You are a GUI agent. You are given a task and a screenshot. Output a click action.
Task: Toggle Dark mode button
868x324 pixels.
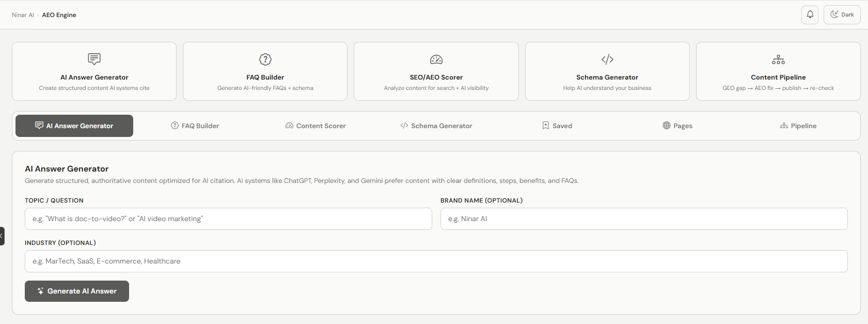point(842,14)
